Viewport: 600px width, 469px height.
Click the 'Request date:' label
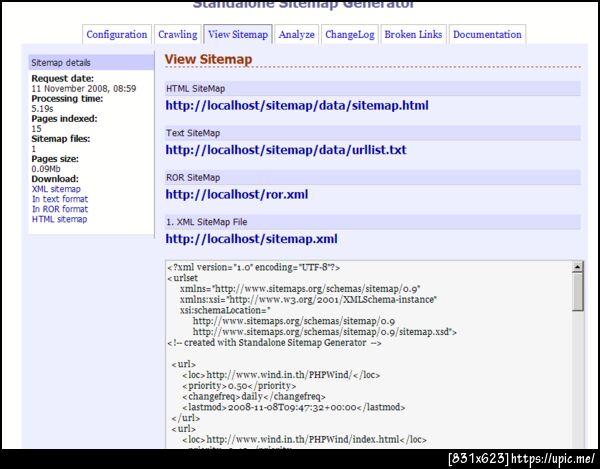click(62, 78)
